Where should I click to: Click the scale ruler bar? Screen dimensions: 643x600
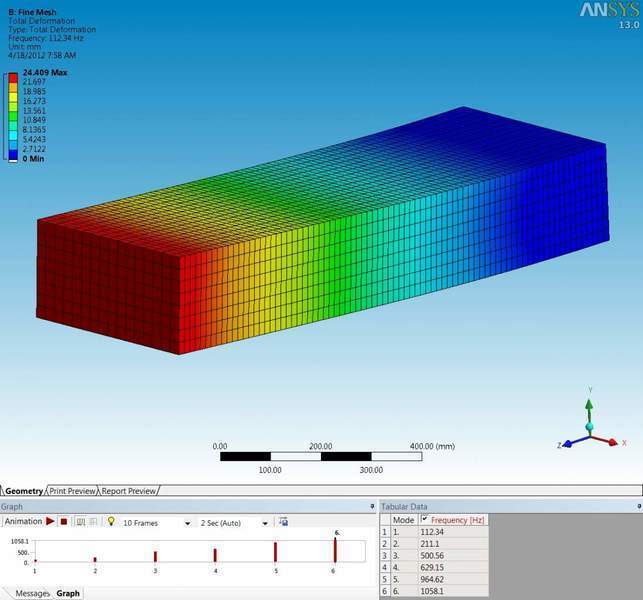[321, 456]
